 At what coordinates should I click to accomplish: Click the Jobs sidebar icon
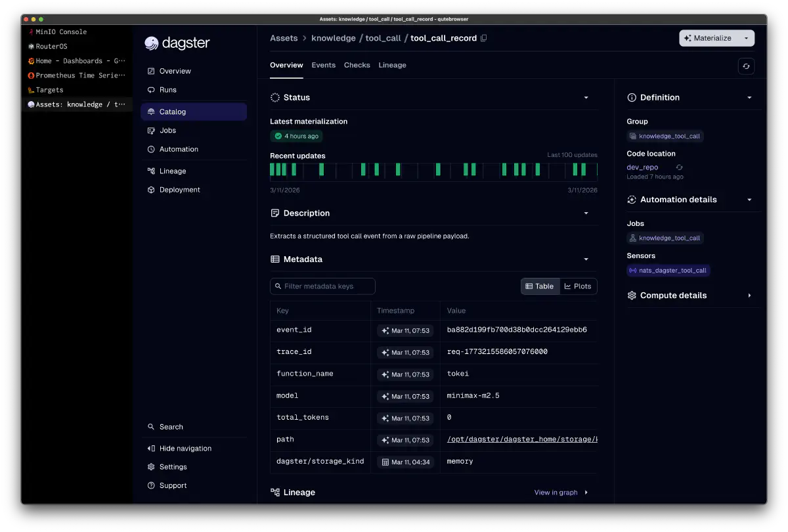152,131
